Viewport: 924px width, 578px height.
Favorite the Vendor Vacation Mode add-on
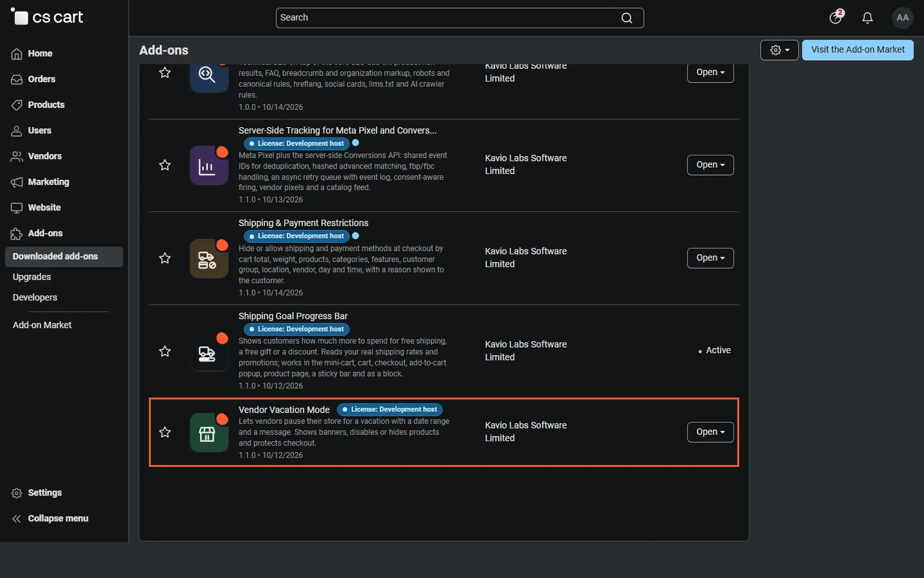click(165, 432)
